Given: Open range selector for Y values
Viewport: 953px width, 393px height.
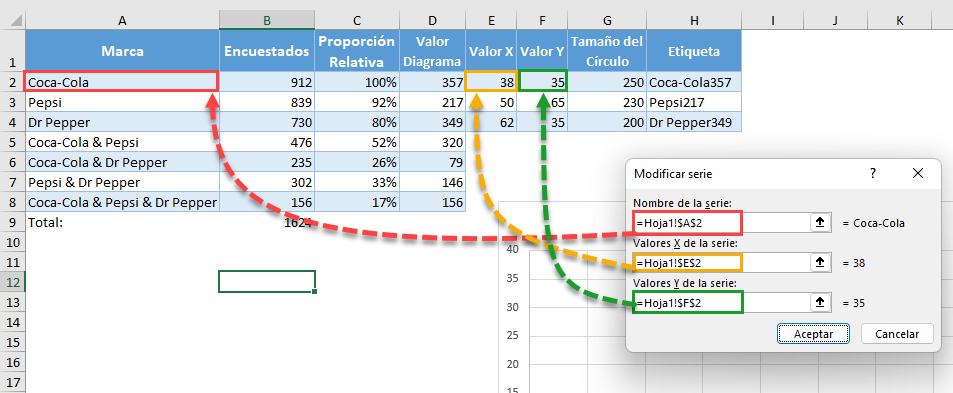Looking at the screenshot, I should (819, 302).
